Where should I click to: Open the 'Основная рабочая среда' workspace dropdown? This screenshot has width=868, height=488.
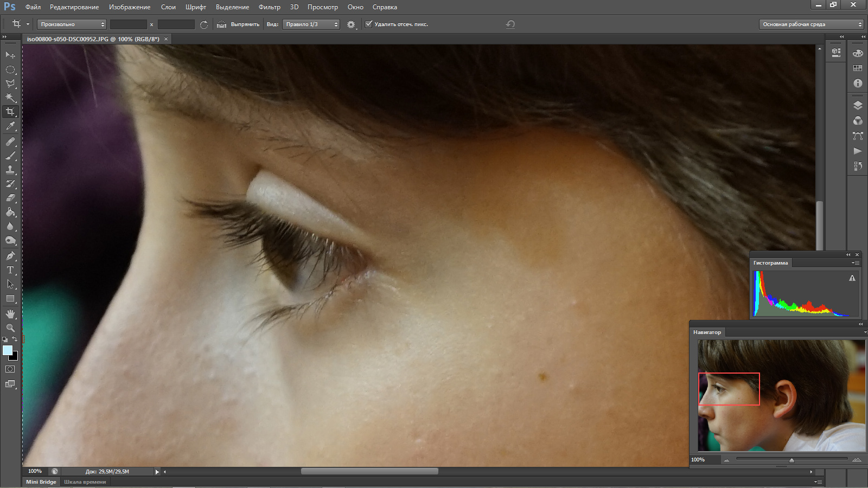coord(811,24)
